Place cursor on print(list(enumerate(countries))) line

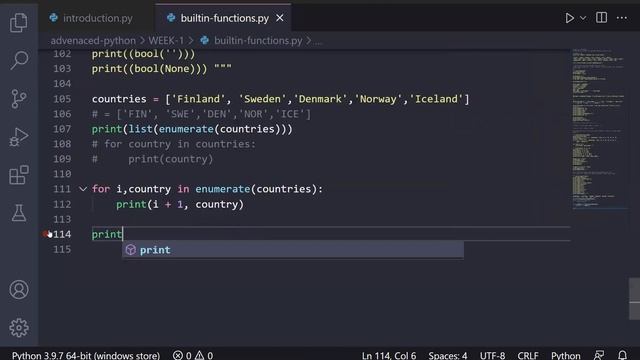[x=192, y=129]
